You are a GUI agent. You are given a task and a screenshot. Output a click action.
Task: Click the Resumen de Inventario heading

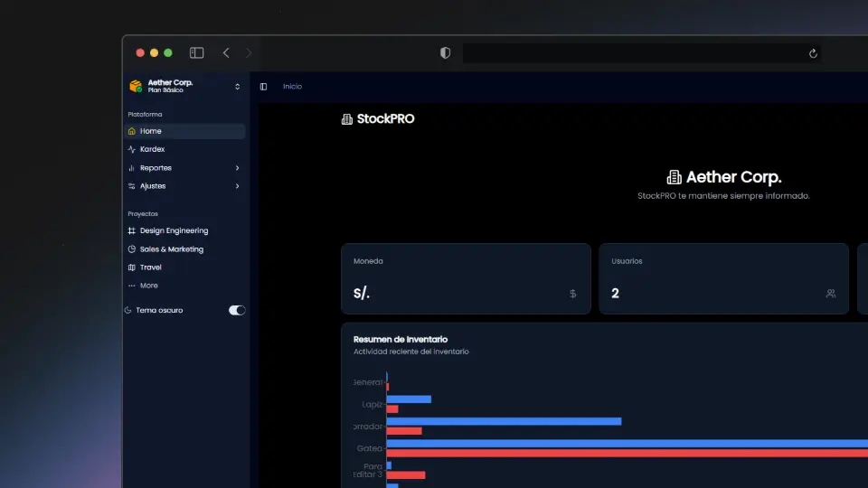tap(401, 339)
